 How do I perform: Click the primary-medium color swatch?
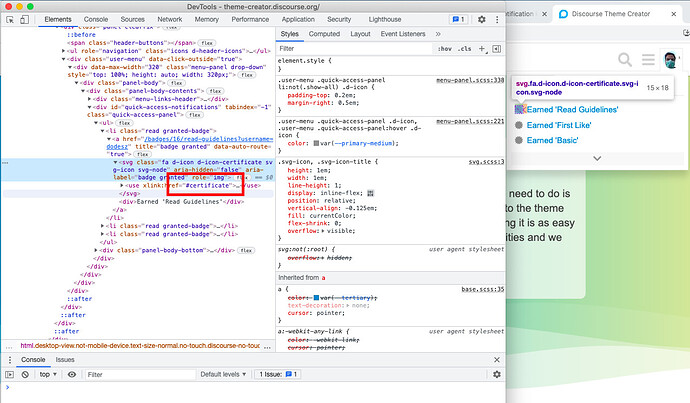pyautogui.click(x=316, y=143)
